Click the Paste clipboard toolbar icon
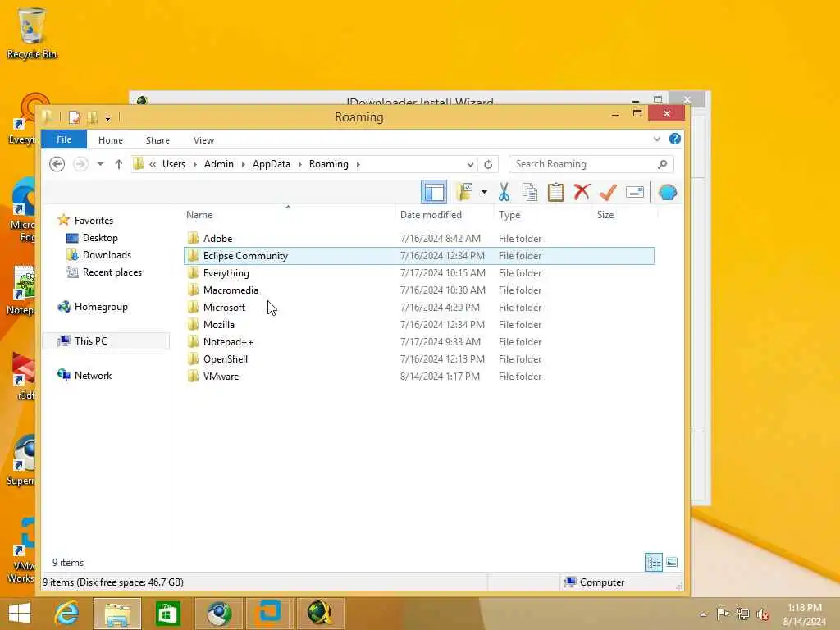 [x=555, y=192]
